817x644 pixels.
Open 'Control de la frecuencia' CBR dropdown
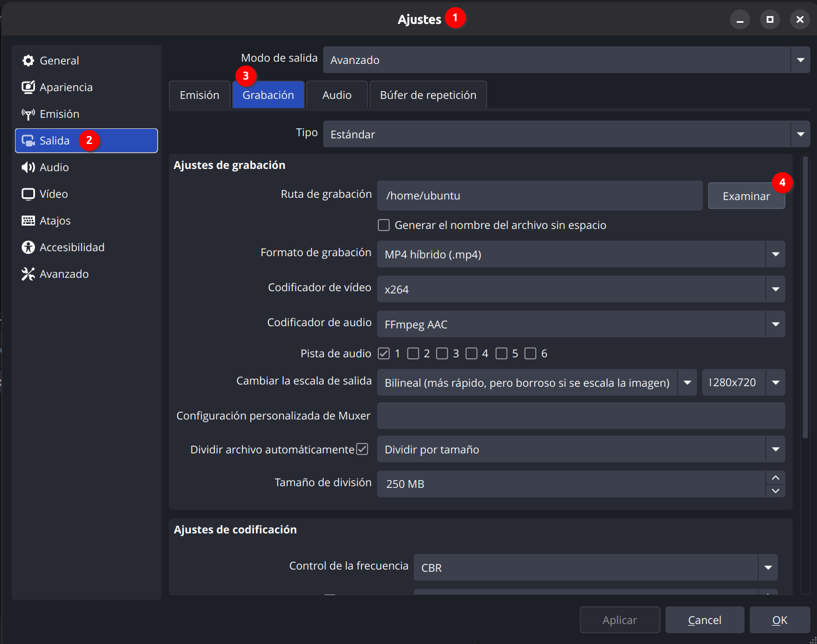tap(595, 567)
